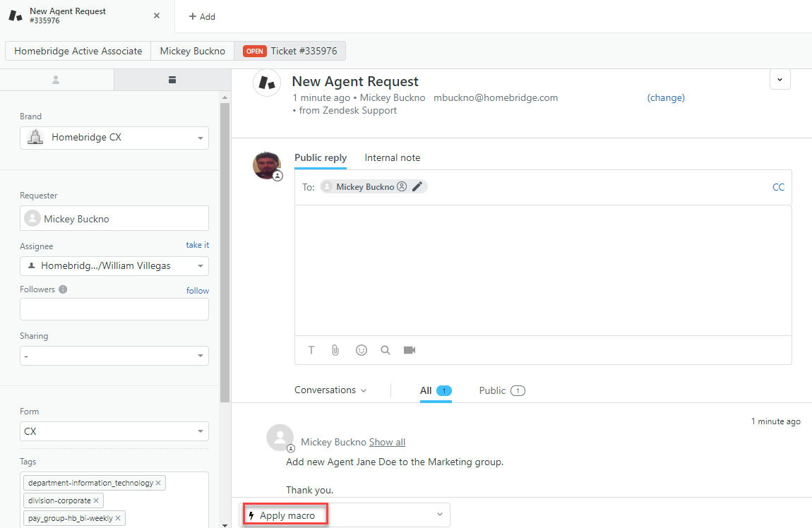Click the sidebar scrollbar down arrow
812x528 pixels.
coord(225,524)
